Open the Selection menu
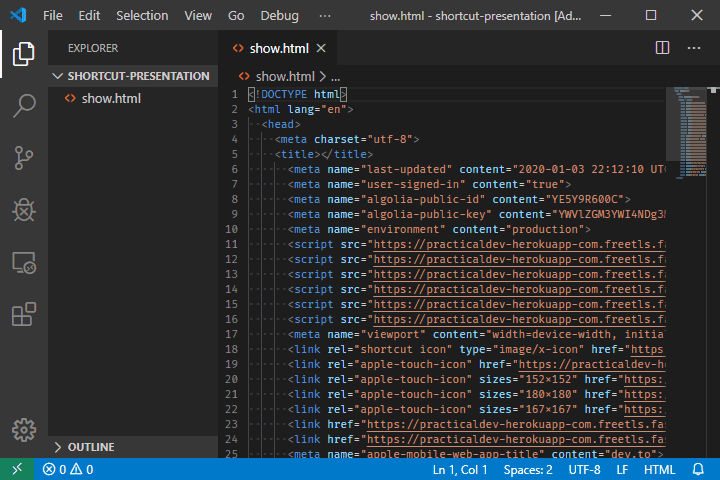720x480 pixels. (x=142, y=16)
